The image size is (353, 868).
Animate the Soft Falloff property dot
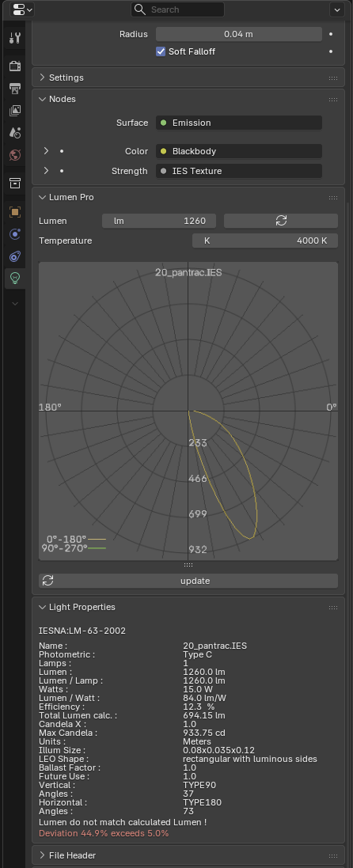331,51
